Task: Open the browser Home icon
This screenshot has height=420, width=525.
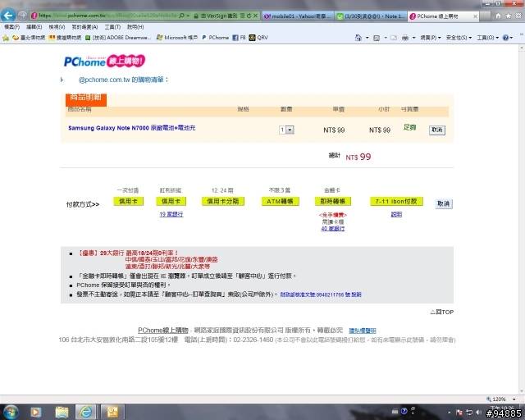Action: [498, 16]
